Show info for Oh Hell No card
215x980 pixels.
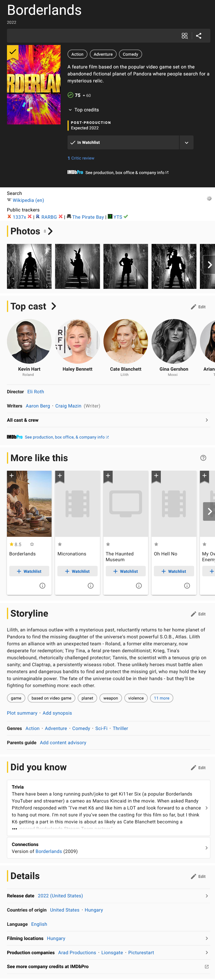[187, 586]
